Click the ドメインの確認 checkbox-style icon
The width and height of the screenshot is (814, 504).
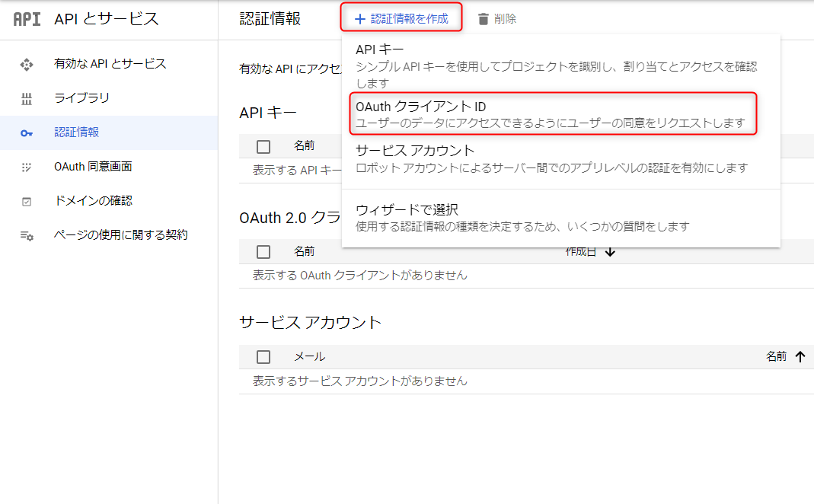click(x=27, y=202)
